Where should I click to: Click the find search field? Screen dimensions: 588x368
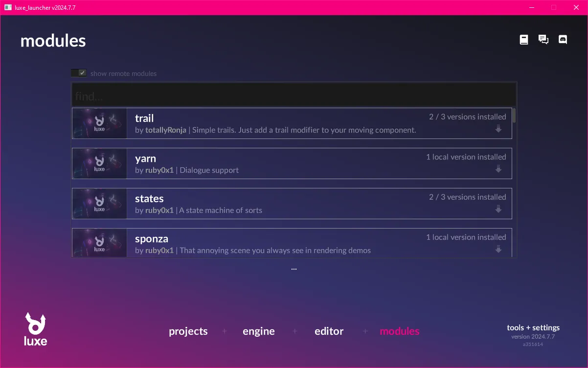click(294, 96)
